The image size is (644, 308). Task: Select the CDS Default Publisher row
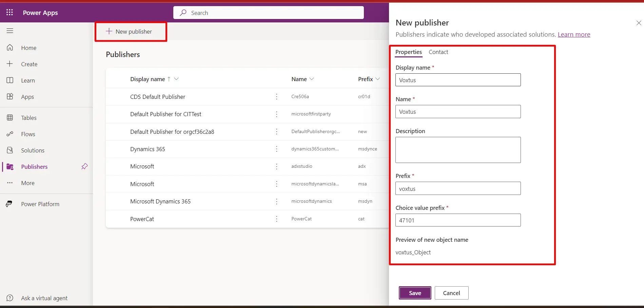[x=158, y=97]
